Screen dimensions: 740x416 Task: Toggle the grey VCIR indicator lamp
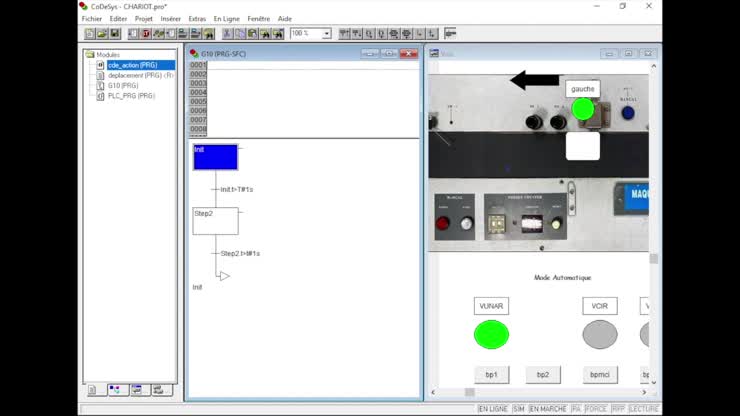pyautogui.click(x=600, y=334)
